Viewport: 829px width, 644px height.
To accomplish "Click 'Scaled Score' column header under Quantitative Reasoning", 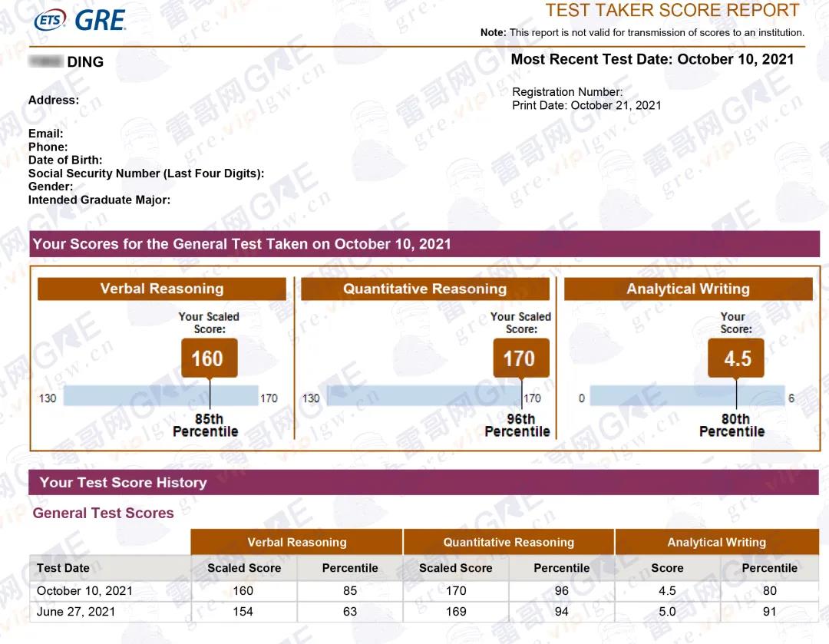I will (x=456, y=568).
